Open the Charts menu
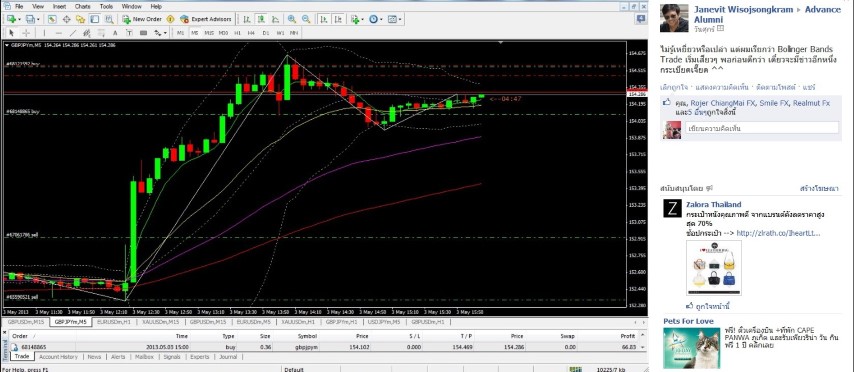854x372 pixels. coord(83,7)
